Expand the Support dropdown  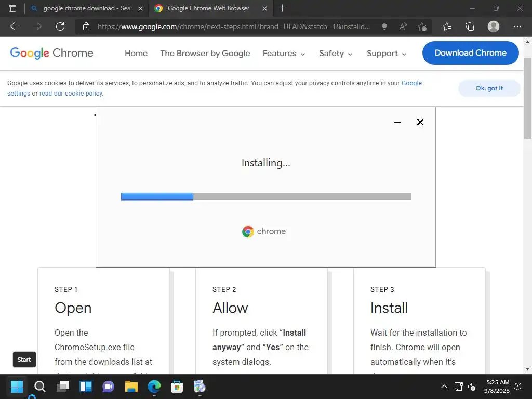tap(387, 54)
